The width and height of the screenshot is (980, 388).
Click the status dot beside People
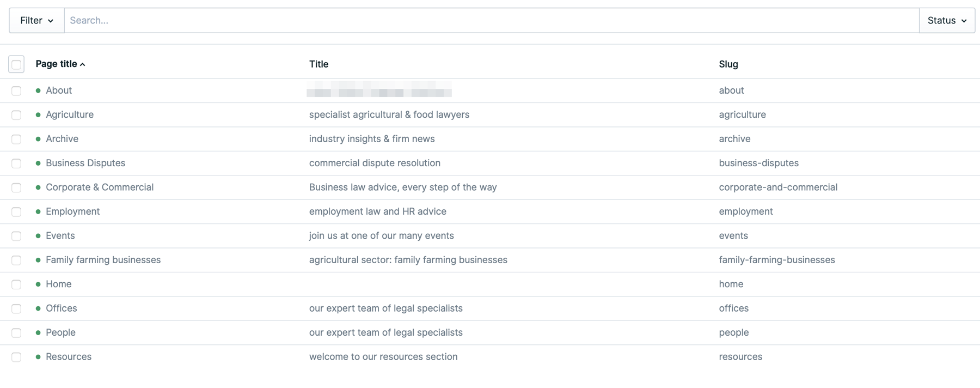(38, 332)
